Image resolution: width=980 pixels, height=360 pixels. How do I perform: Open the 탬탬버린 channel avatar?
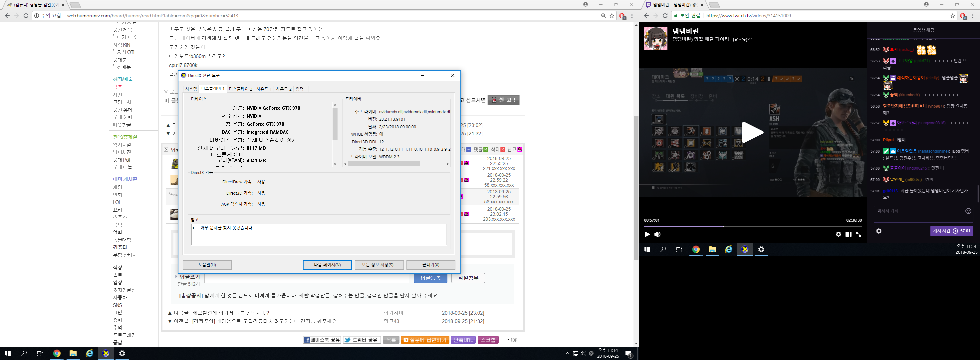(x=655, y=38)
